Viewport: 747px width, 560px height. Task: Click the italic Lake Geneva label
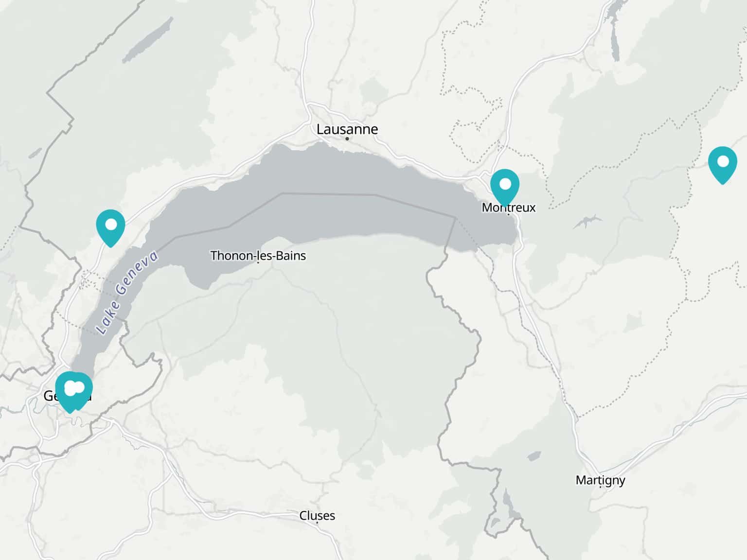coord(127,293)
